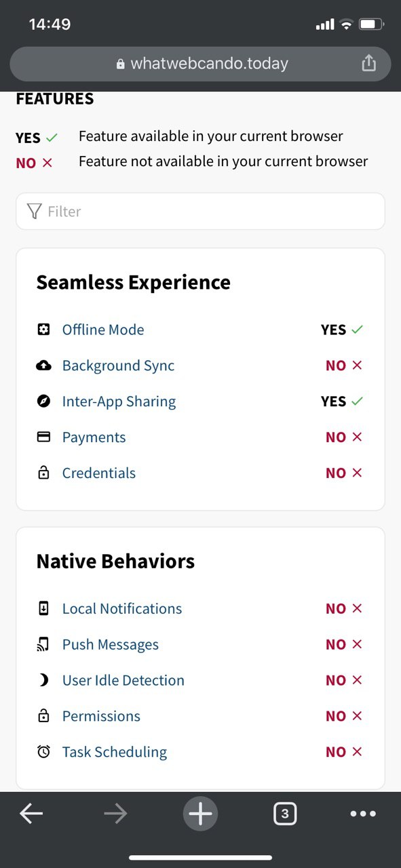The width and height of the screenshot is (401, 868).
Task: Tap the User Idle Detection moon icon
Action: 43,680
